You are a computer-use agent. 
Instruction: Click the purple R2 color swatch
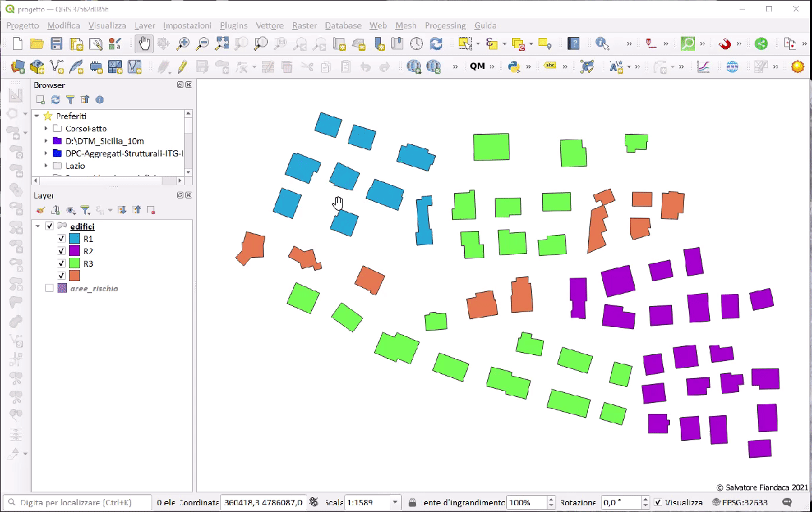click(x=74, y=251)
